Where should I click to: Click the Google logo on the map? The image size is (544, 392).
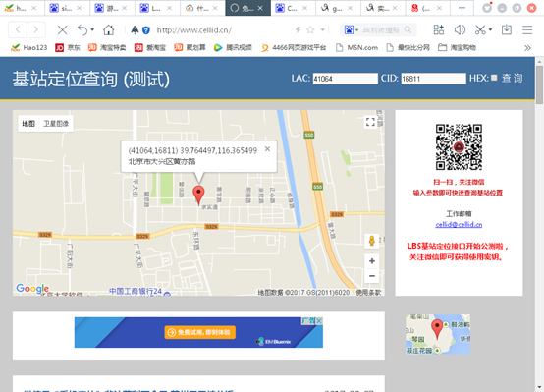click(32, 288)
